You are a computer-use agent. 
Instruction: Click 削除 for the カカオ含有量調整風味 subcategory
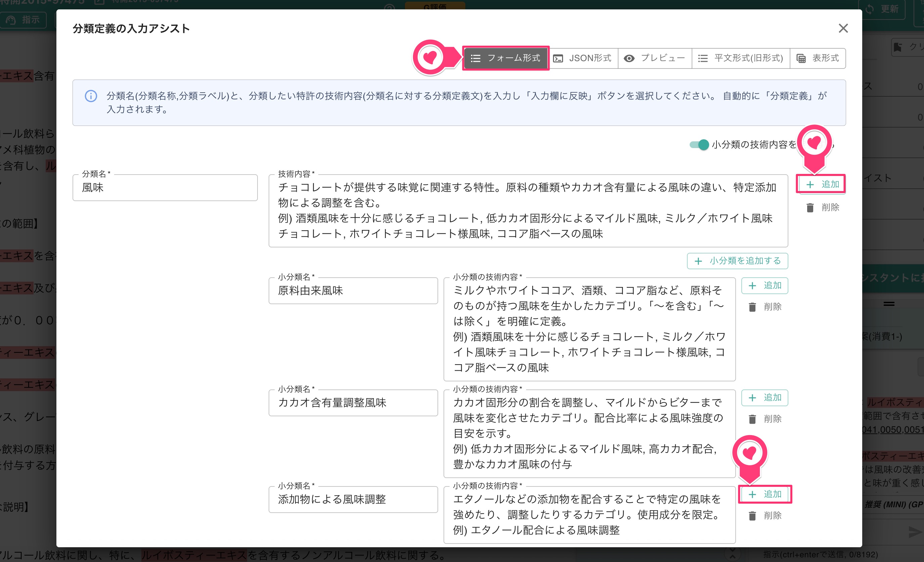point(765,419)
